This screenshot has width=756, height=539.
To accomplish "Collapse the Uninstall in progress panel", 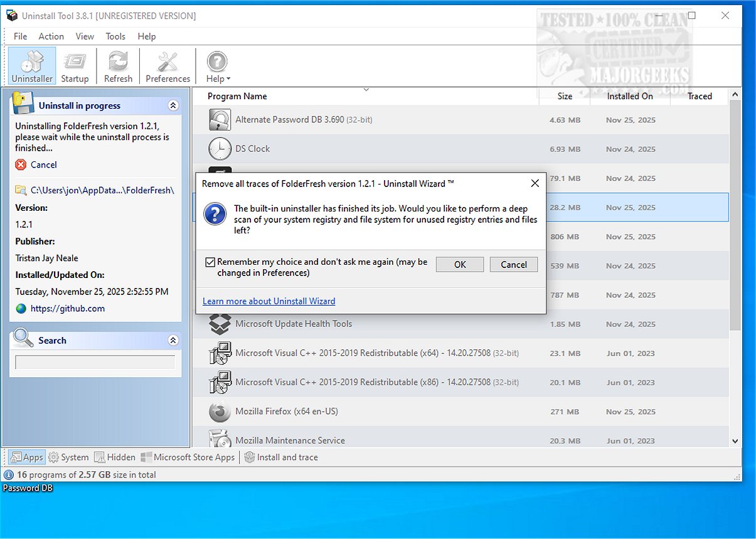I will click(x=173, y=105).
